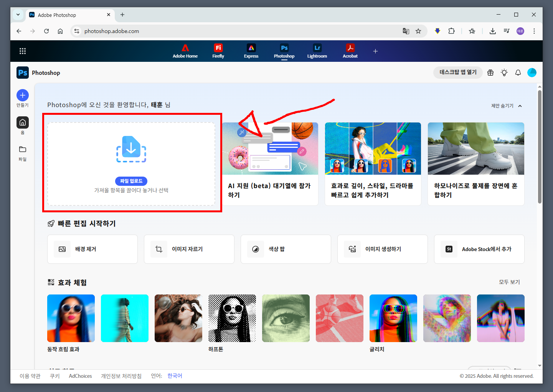Switch to the Adobe Photoshop browser tab
The image size is (553, 392).
point(70,15)
